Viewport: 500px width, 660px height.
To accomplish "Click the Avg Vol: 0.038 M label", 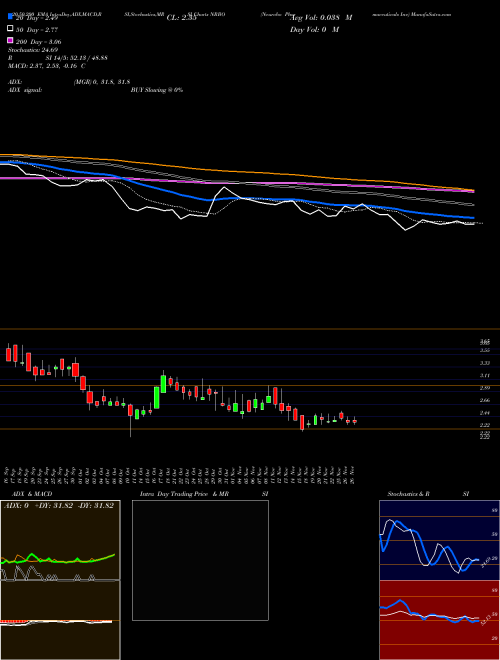I will coord(321,18).
